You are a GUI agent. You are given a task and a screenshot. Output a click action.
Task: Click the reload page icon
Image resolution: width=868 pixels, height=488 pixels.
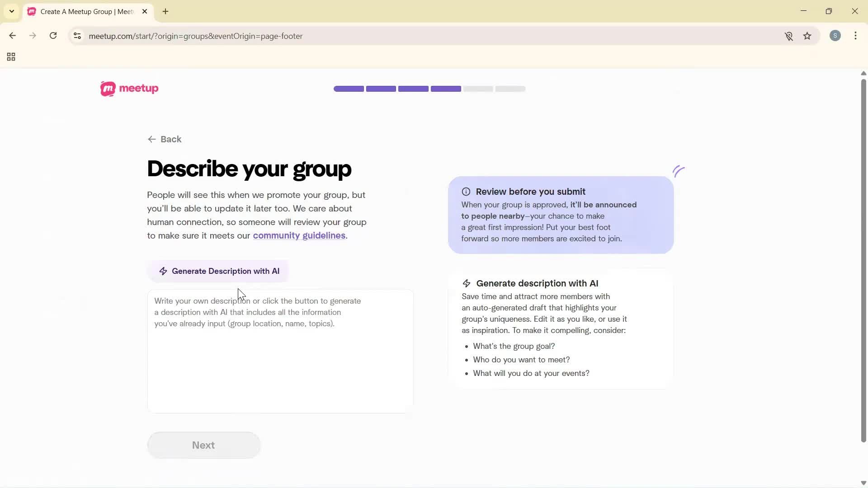click(x=53, y=36)
